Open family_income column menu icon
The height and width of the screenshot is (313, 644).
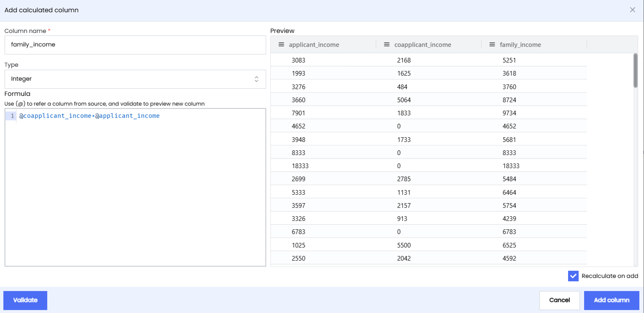pos(492,45)
